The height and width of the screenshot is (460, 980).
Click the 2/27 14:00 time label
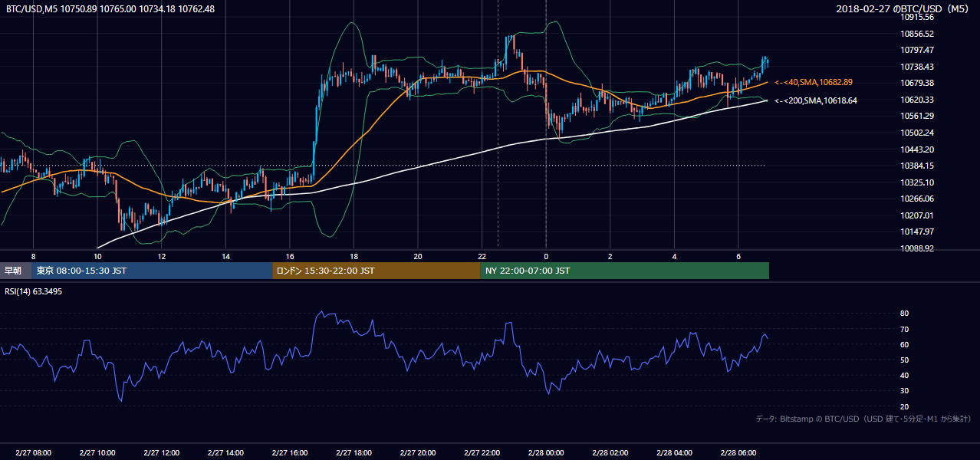coord(225,453)
